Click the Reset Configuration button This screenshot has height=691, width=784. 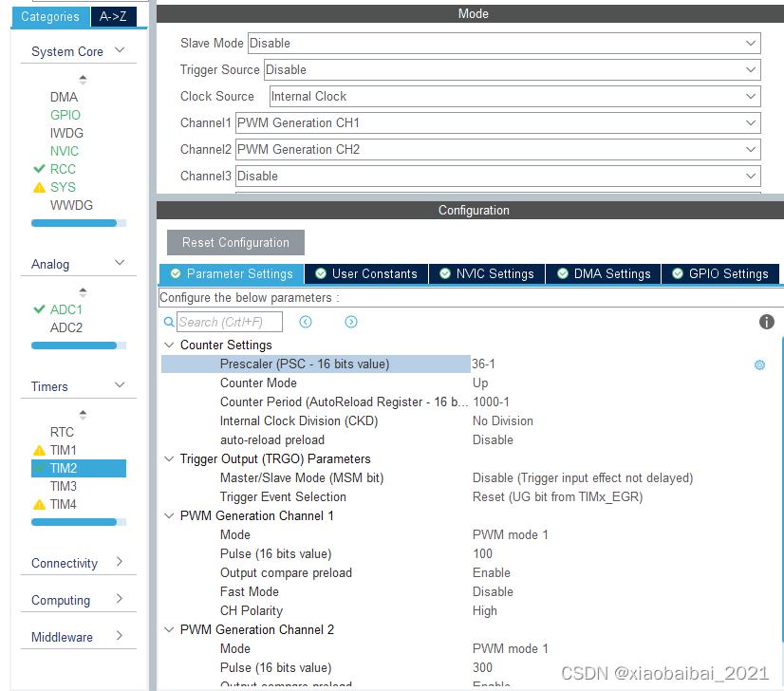tap(235, 242)
